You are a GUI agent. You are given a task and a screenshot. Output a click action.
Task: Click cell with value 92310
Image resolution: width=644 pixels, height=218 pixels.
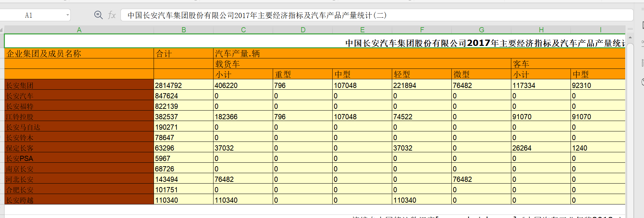[598, 85]
